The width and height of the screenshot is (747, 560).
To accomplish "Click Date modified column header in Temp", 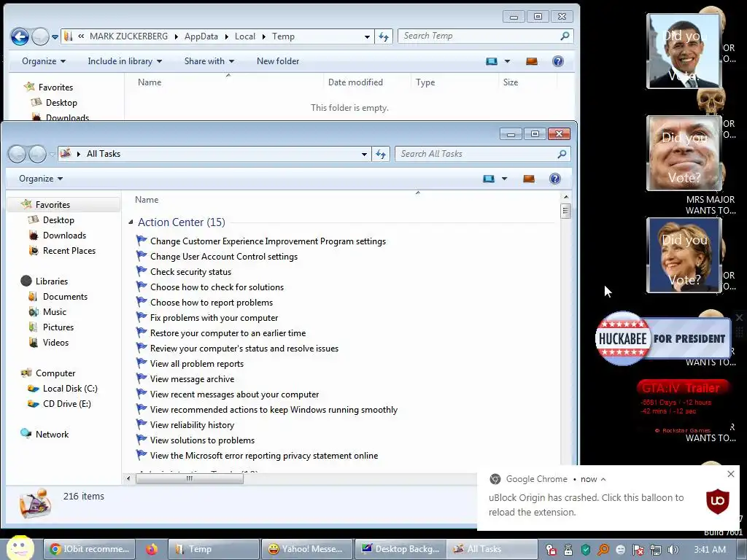I will click(355, 82).
